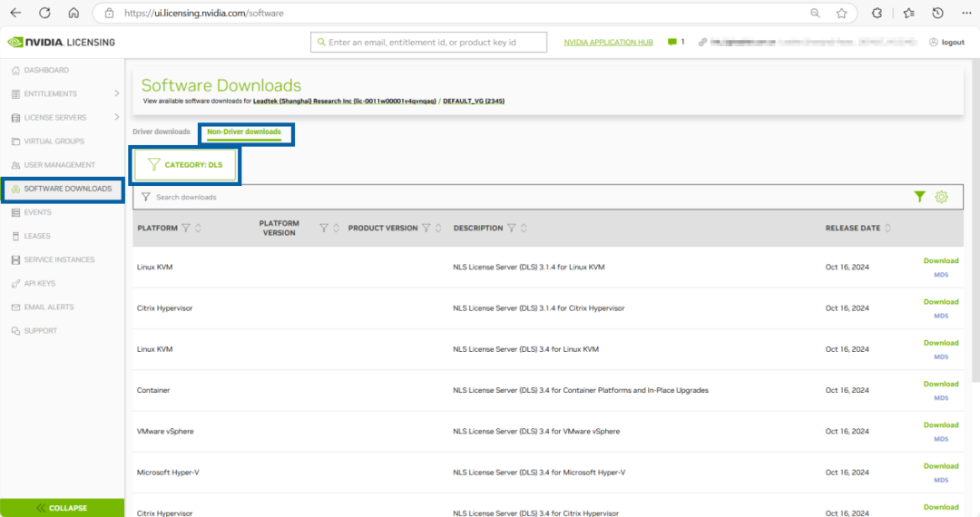Open MD5 for DLS 3.4 Microsoft Hyper-V
The image size is (980, 517).
941,480
